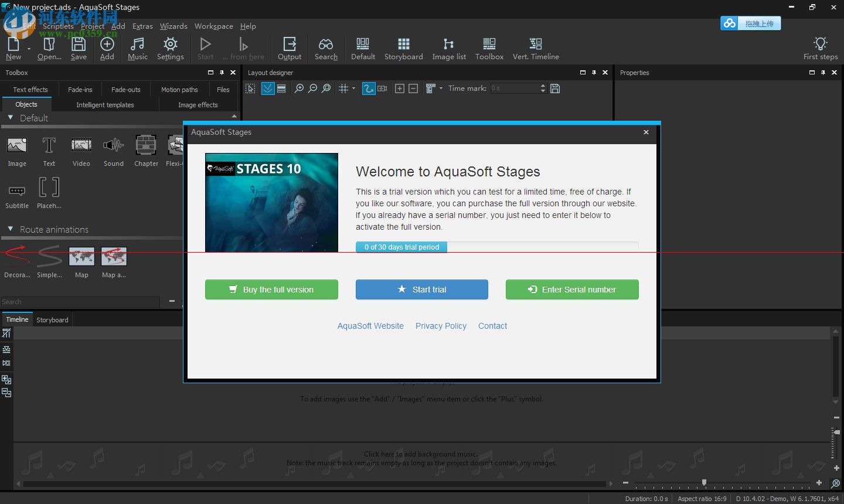Toggle the grid display in Layout designer
The height and width of the screenshot is (504, 844).
pyautogui.click(x=344, y=88)
